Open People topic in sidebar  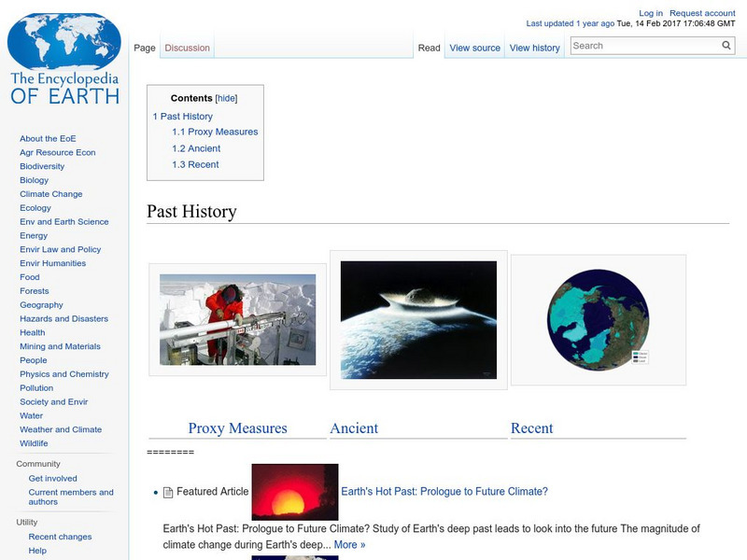tap(34, 360)
